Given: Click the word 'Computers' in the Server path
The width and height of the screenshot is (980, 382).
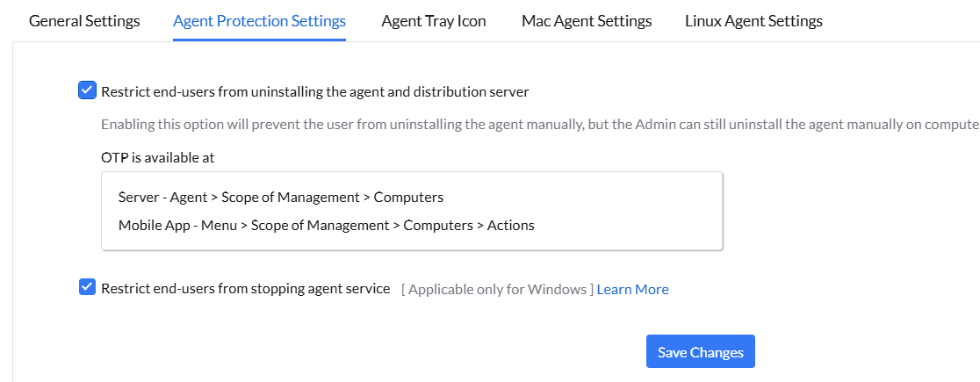Looking at the screenshot, I should [408, 197].
